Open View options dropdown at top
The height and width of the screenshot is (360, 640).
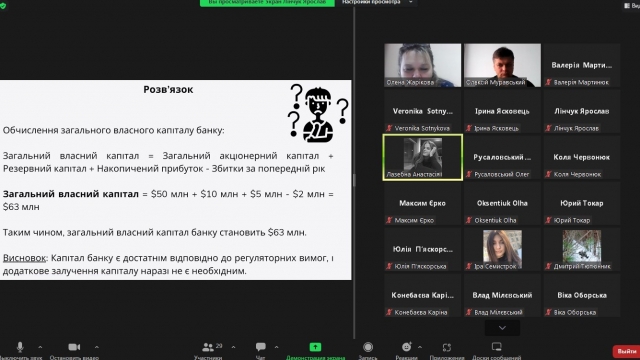378,2
